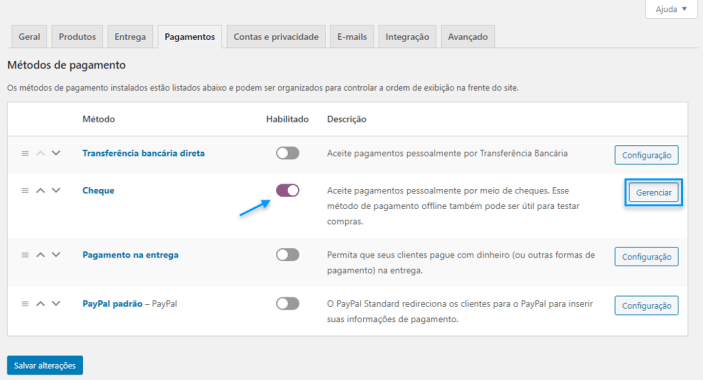Enable Transferência bancária direta toggle

pos(287,153)
